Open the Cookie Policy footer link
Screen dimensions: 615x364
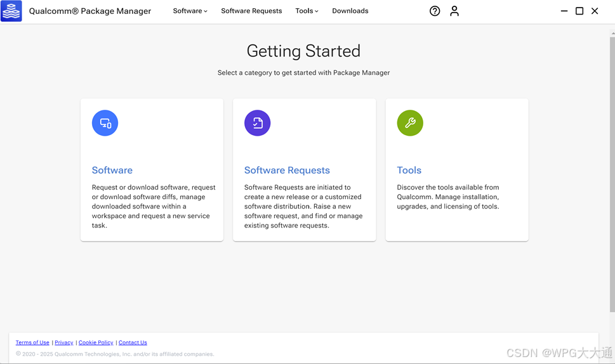point(96,342)
